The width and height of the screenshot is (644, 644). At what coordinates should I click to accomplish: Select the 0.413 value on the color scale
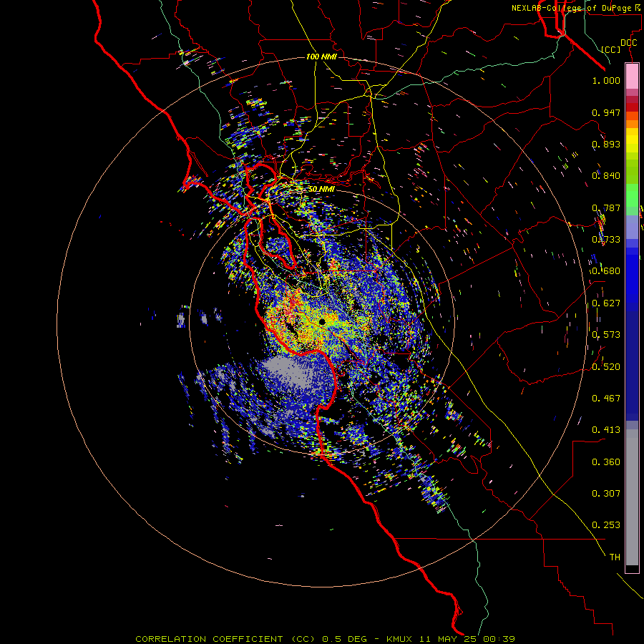pyautogui.click(x=606, y=430)
